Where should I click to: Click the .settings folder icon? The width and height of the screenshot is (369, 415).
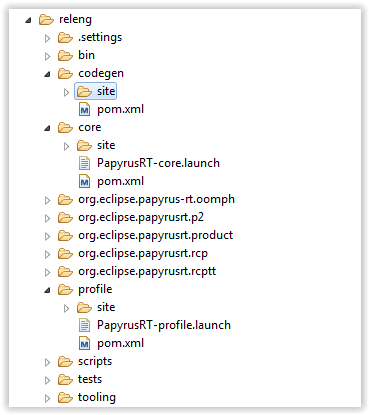coord(65,38)
